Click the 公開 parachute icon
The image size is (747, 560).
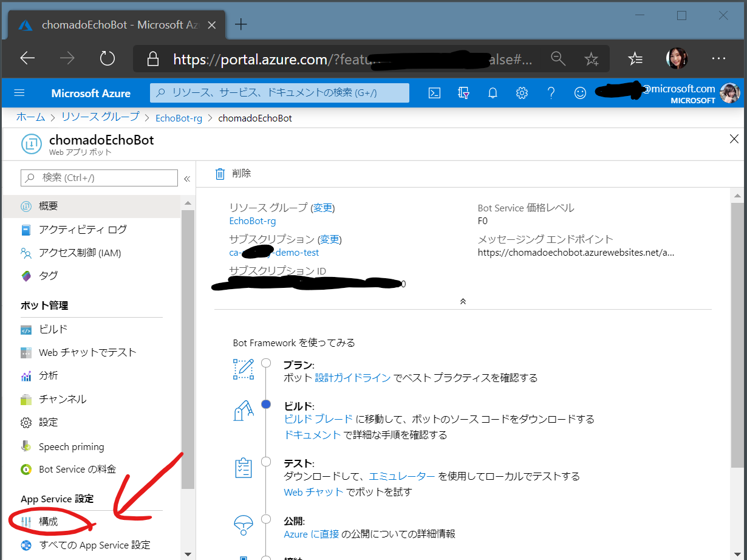244,524
